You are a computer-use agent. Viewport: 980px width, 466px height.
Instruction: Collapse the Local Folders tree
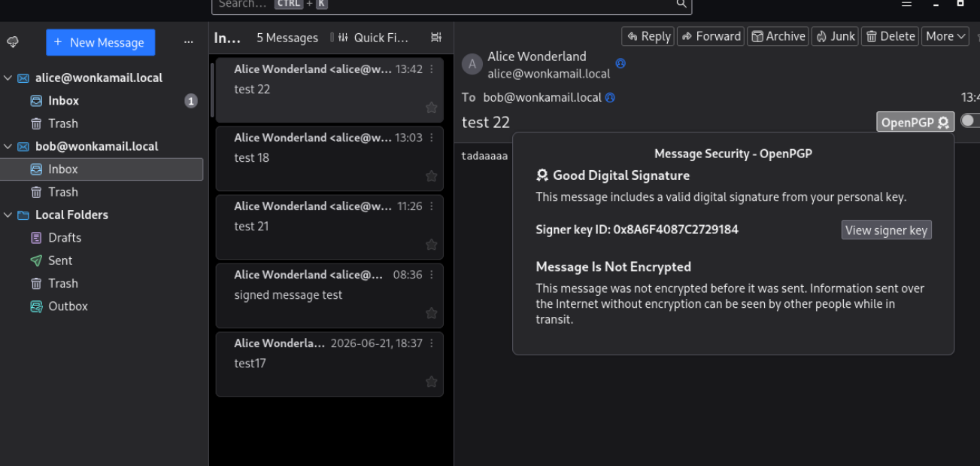point(8,215)
